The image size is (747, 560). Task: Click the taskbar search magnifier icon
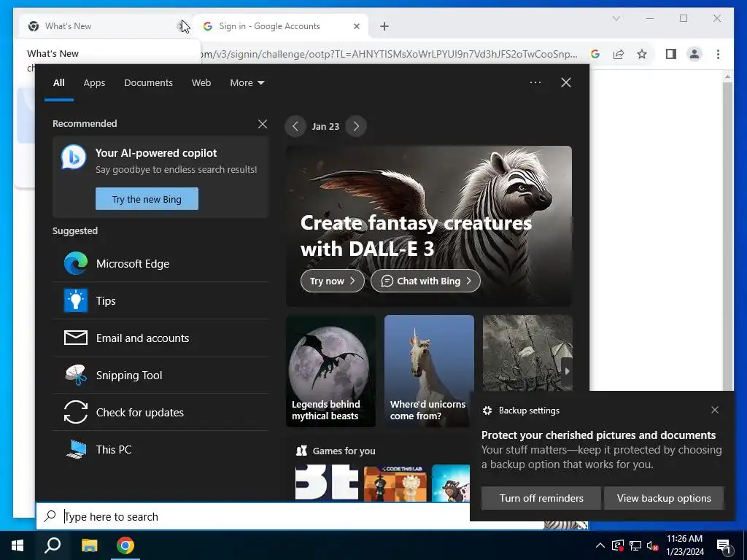pos(53,545)
